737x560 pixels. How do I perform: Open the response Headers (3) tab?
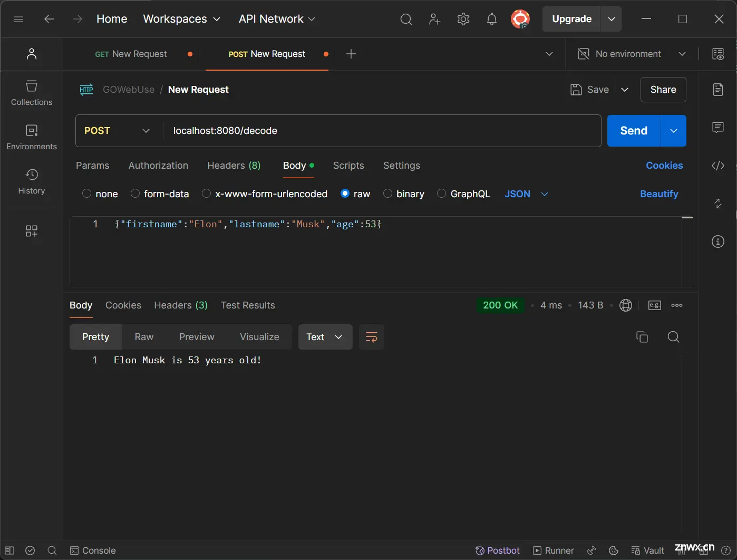[x=181, y=305]
